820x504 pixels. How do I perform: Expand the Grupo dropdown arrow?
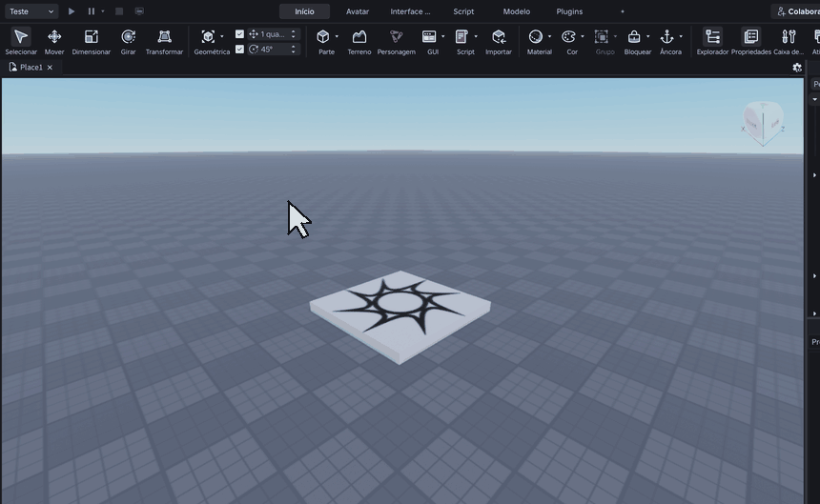click(616, 36)
